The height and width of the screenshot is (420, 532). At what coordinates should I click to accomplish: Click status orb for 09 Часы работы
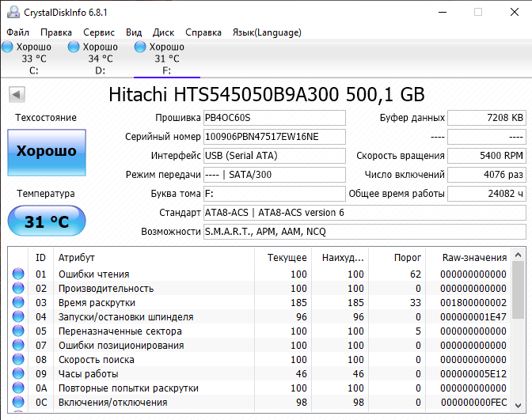point(18,373)
